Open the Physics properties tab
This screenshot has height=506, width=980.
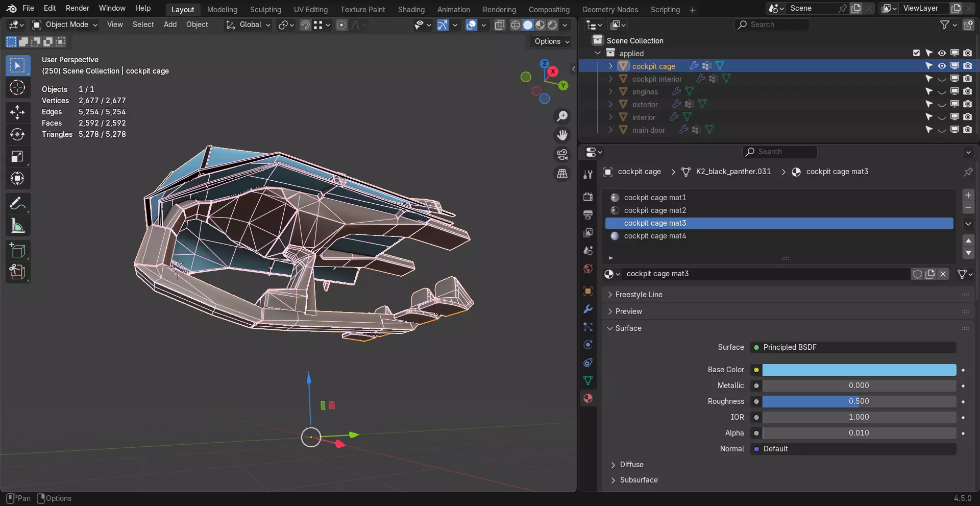pos(588,345)
